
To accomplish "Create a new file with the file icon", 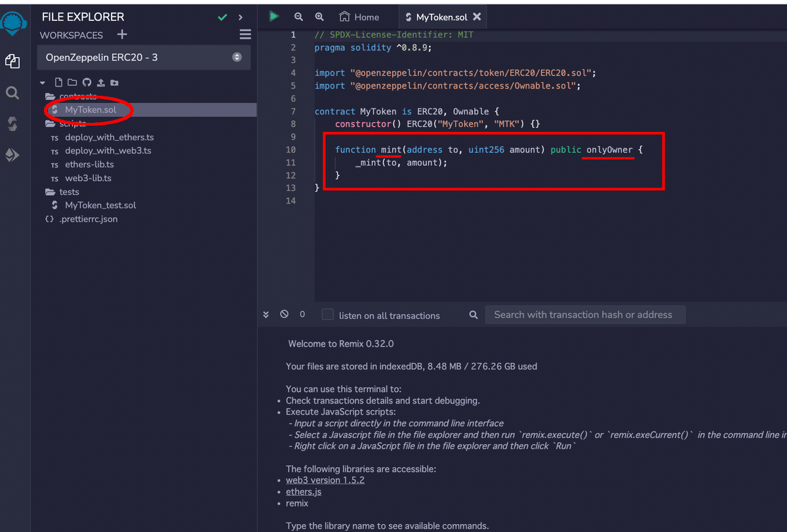I will [x=58, y=83].
